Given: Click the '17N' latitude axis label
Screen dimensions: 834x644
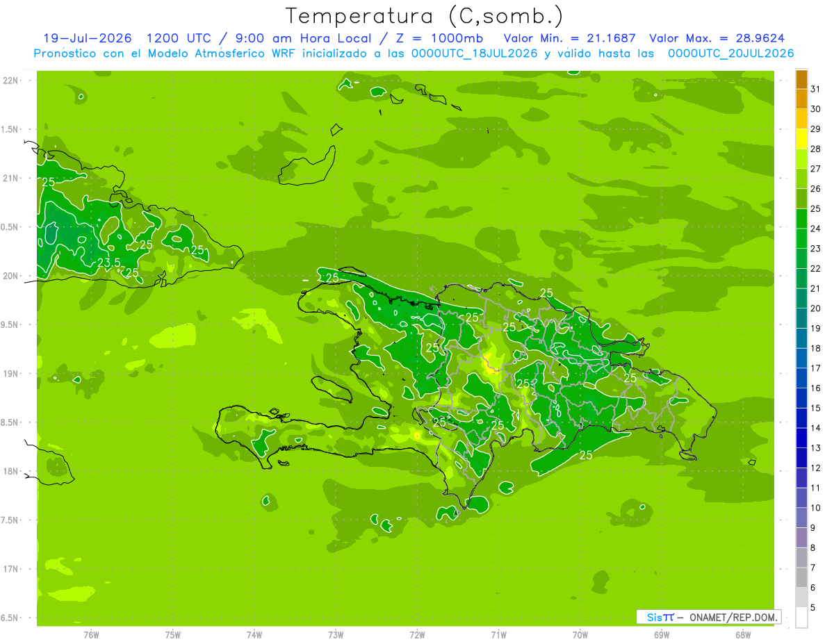Looking at the screenshot, I should point(12,569).
